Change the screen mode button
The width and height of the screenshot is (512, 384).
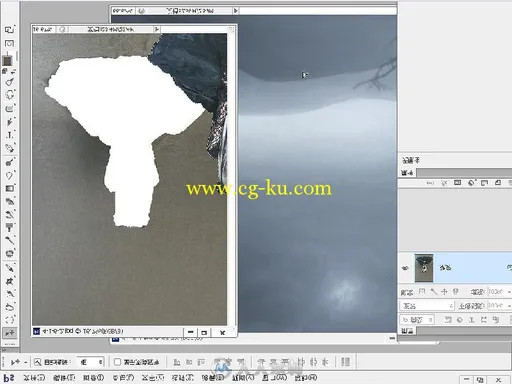9,29
